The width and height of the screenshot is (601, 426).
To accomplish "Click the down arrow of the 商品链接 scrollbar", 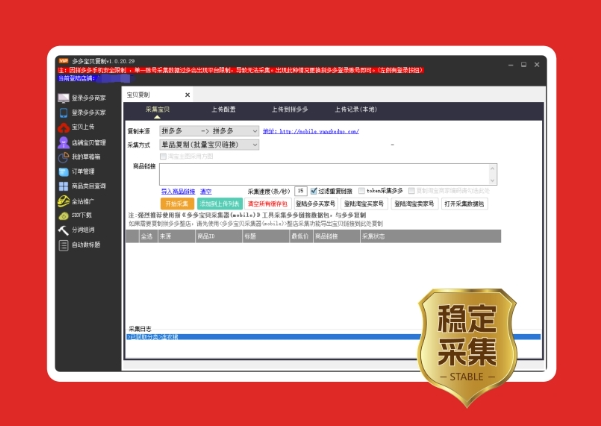I will click(x=493, y=181).
